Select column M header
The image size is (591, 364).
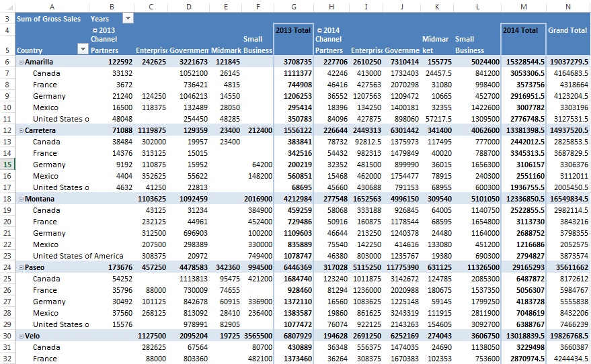click(524, 7)
